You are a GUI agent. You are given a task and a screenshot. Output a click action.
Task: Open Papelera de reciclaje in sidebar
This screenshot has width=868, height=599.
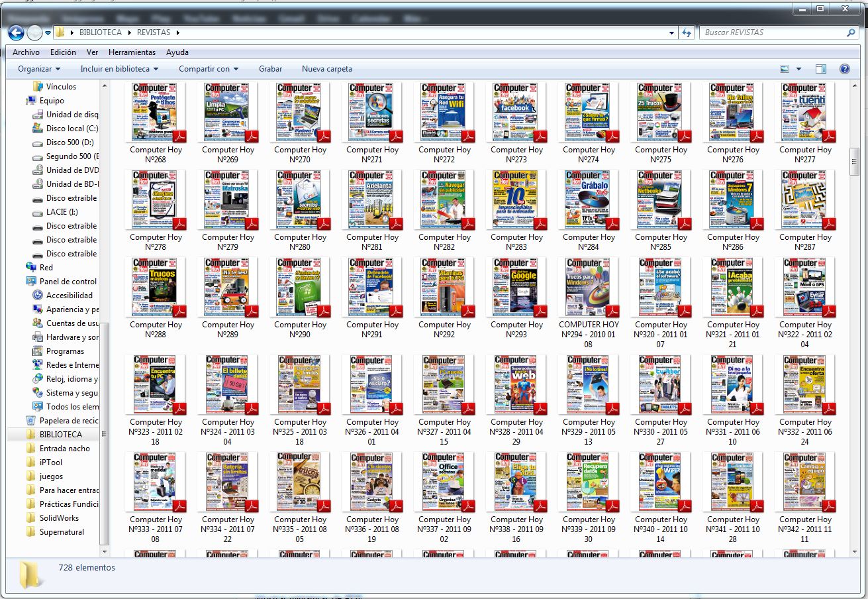tap(62, 421)
